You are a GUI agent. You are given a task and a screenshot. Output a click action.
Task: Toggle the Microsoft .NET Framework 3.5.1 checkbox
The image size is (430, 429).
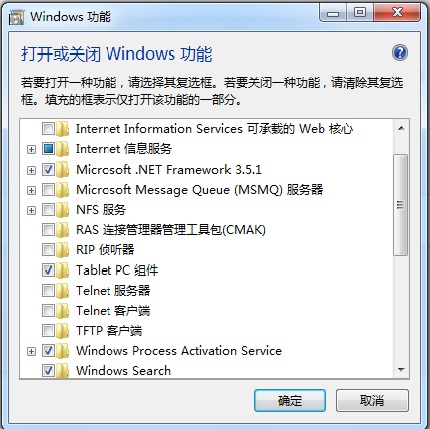click(48, 170)
